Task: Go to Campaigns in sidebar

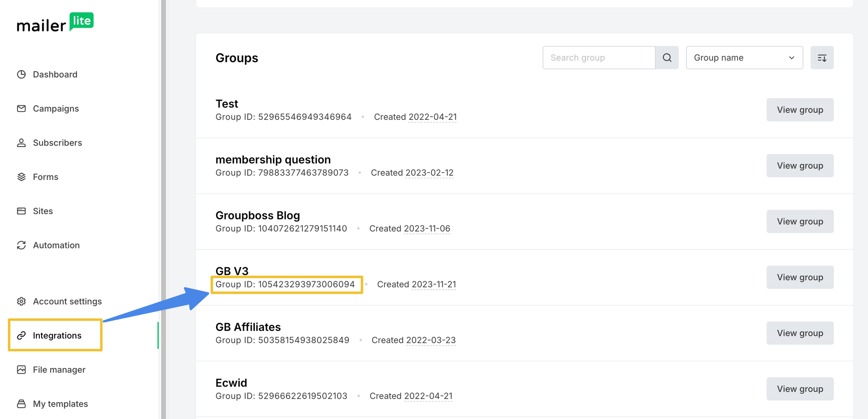Action: [56, 108]
